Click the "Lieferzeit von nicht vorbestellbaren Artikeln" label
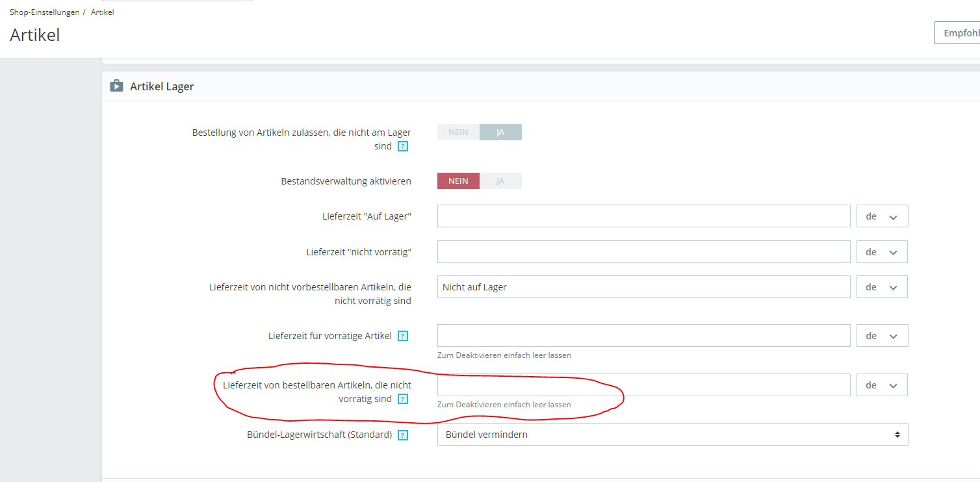The width and height of the screenshot is (980, 482). (x=310, y=294)
